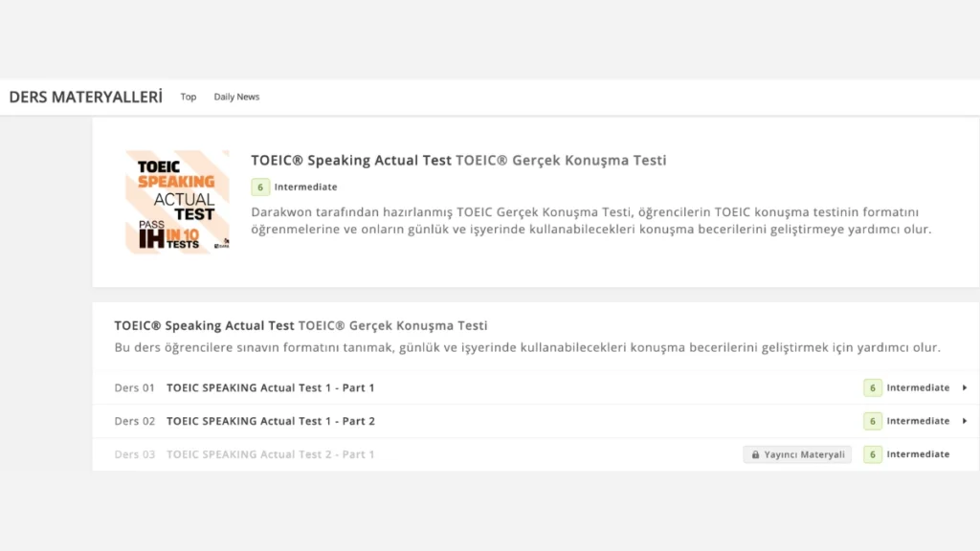980x551 pixels.
Task: Expand the arrow on the Ders 02 row
Action: coord(965,421)
